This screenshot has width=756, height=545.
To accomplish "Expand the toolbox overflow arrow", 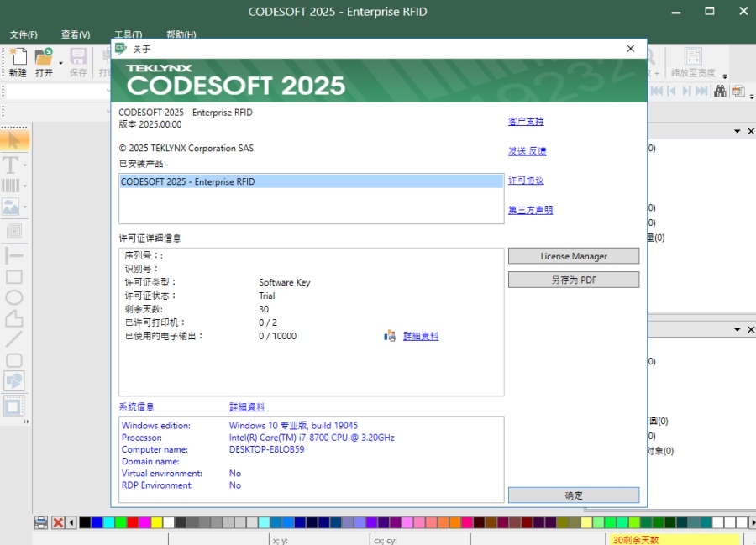I will 27,422.
